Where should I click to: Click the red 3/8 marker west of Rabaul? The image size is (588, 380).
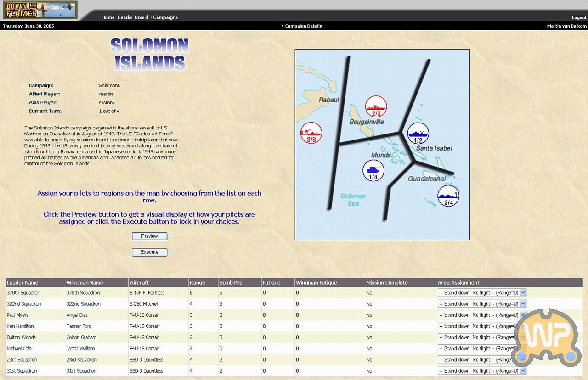(311, 133)
